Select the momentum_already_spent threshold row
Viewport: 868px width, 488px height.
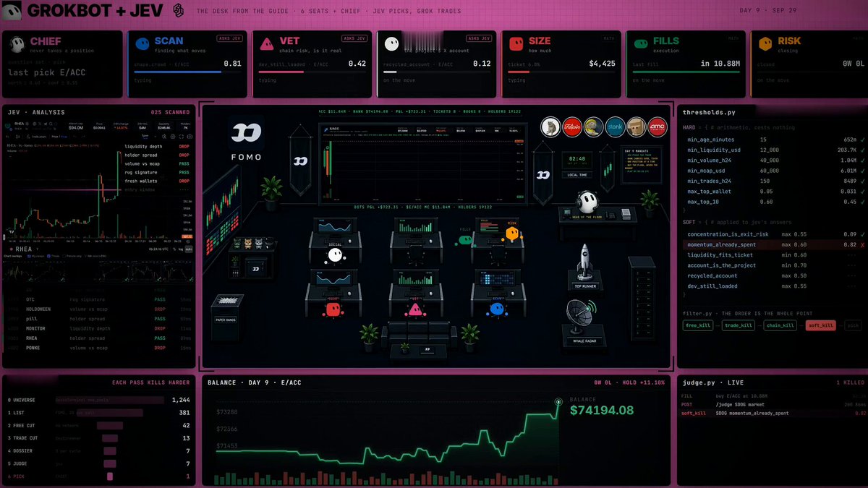coord(772,245)
